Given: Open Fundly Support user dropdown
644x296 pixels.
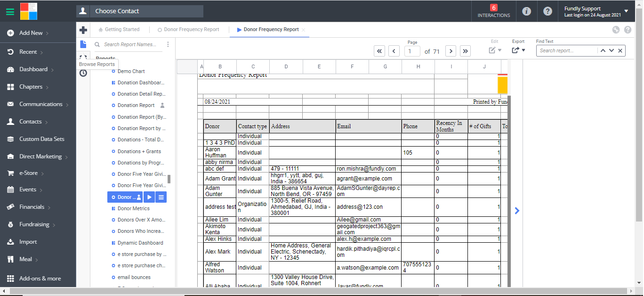Looking at the screenshot, I should pos(596,11).
